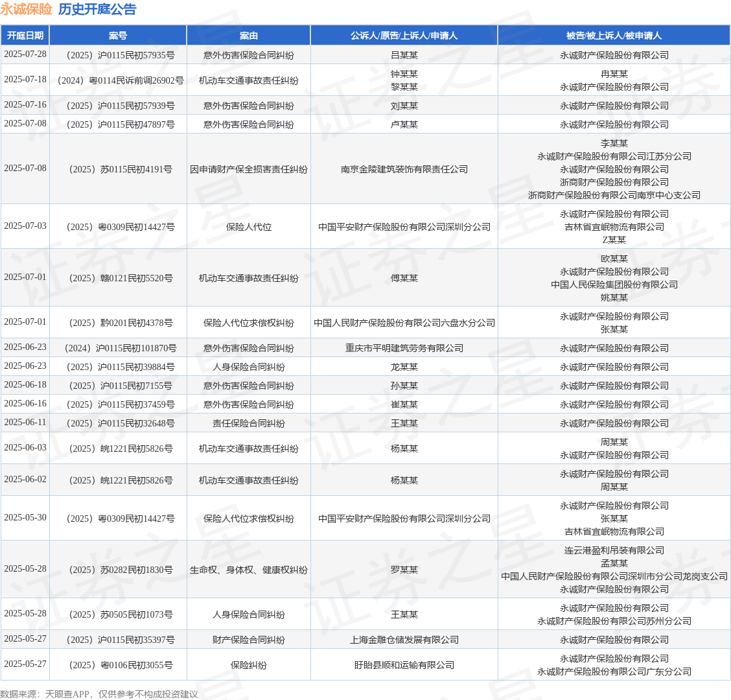
Task: Click the date 2025-07-18
Action: (x=25, y=79)
